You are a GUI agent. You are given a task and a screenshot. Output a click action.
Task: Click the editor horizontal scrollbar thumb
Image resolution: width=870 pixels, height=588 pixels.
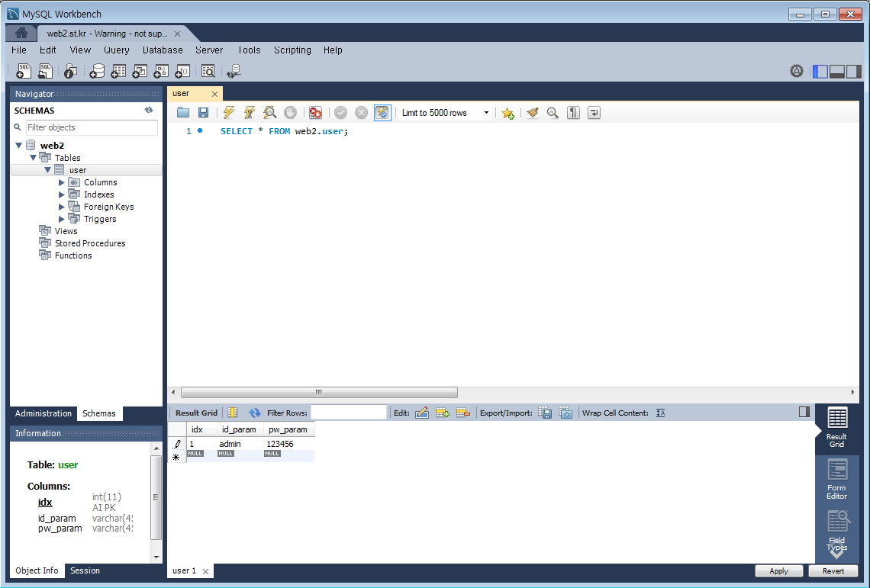[x=319, y=392]
